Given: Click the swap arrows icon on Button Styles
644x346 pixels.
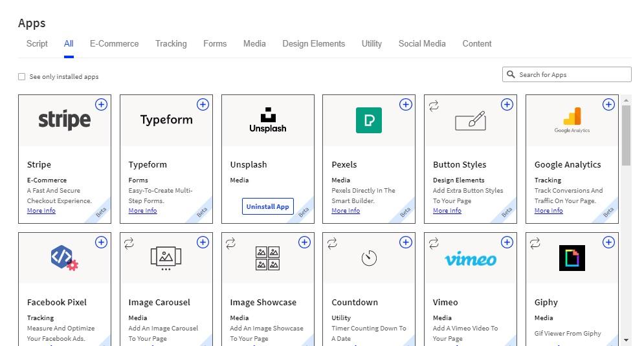Looking at the screenshot, I should coord(434,105).
